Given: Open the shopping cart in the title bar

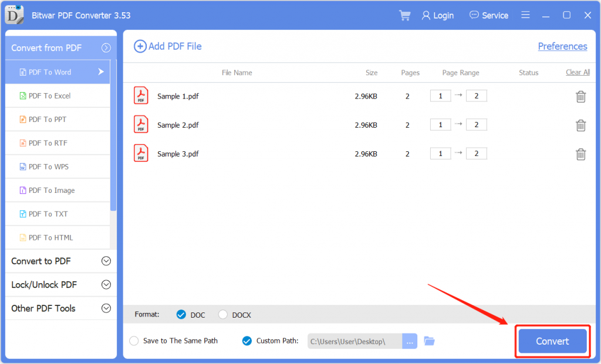Looking at the screenshot, I should click(x=404, y=15).
